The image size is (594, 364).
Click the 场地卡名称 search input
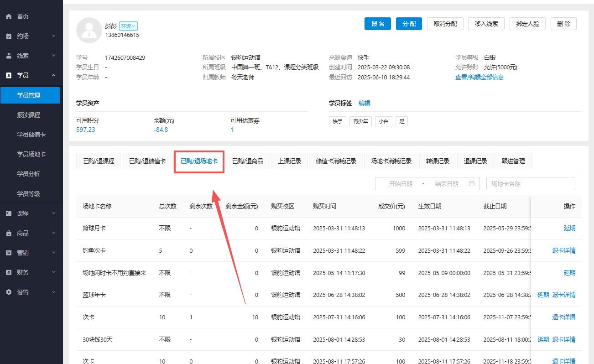point(531,183)
